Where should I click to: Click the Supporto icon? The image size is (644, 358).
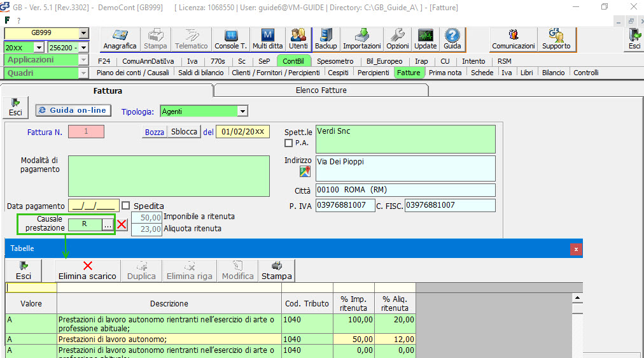tap(556, 39)
